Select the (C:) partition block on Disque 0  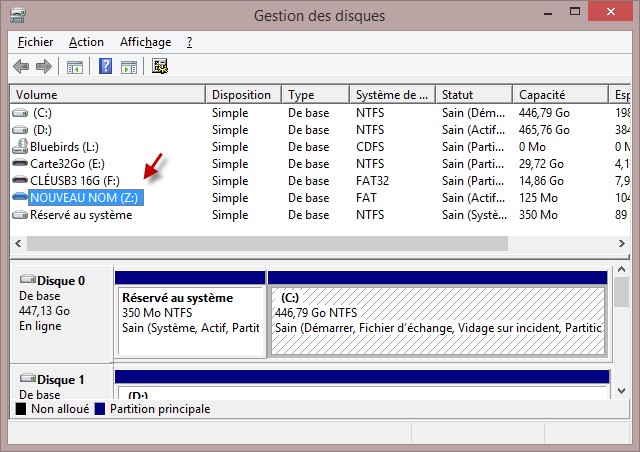(x=437, y=320)
